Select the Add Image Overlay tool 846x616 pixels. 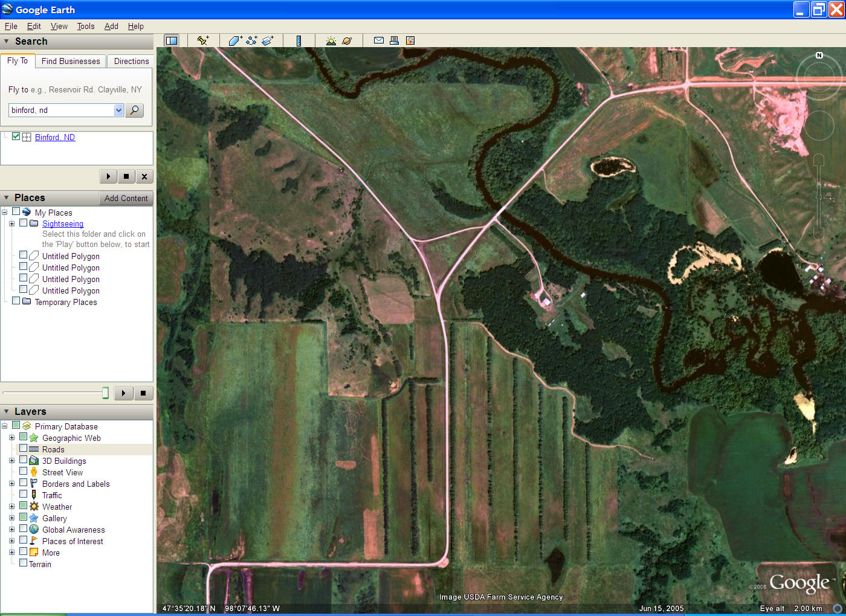click(268, 40)
